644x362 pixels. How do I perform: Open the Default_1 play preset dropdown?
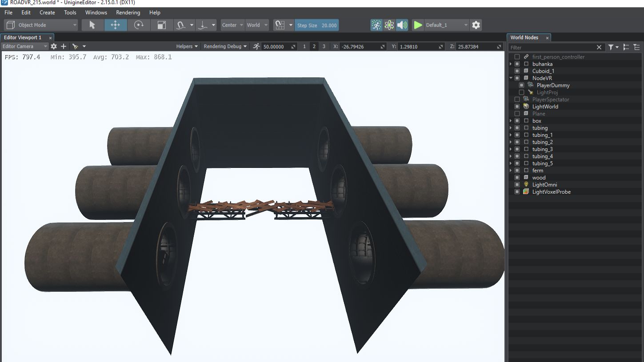[x=447, y=25]
